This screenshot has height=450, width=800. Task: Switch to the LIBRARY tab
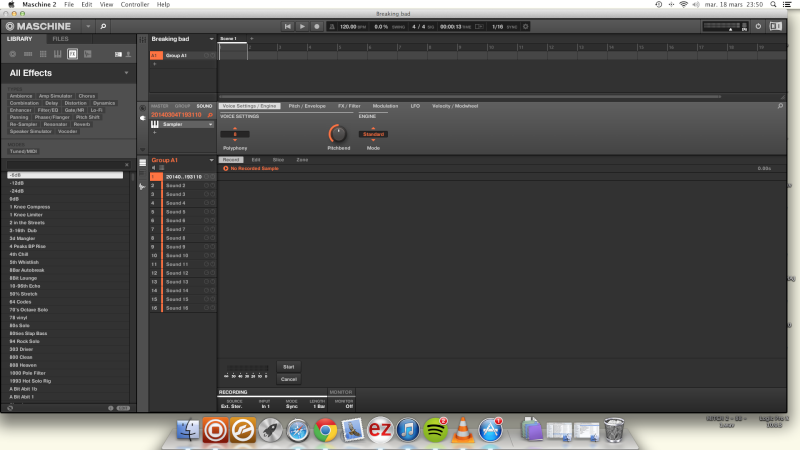(20, 39)
